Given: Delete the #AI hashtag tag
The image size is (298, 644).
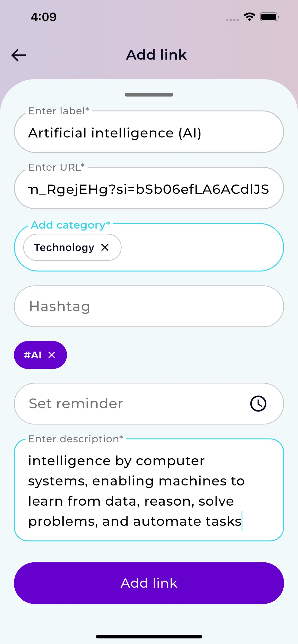Looking at the screenshot, I should click(52, 355).
